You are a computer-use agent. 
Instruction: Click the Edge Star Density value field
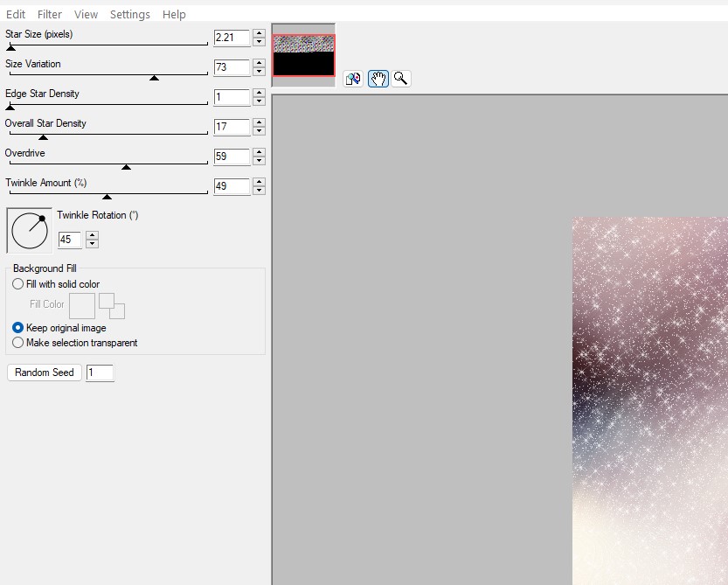coord(232,97)
